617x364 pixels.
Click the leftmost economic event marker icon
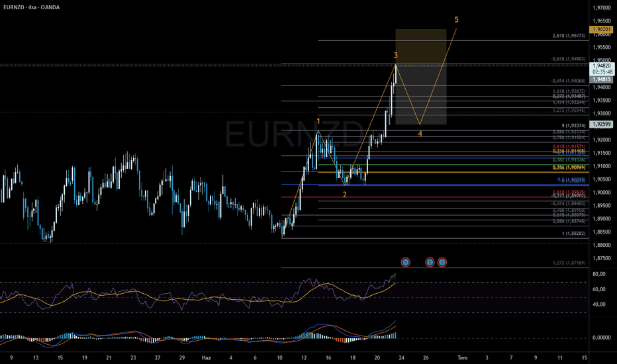coord(405,262)
